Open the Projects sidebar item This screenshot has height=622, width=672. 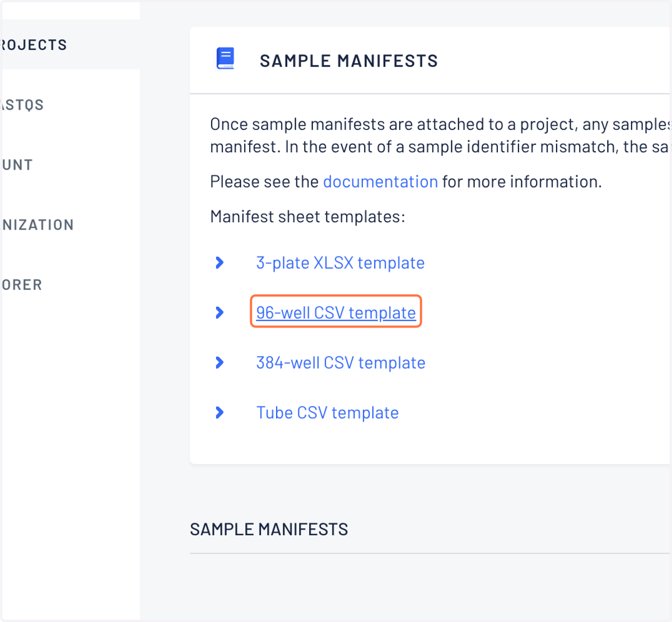pos(70,45)
